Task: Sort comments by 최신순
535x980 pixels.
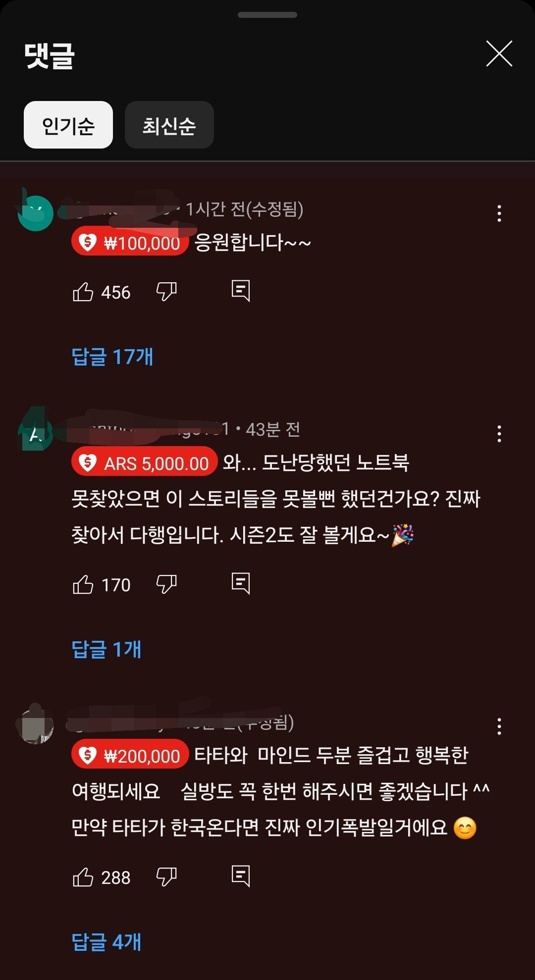Action: coord(169,125)
